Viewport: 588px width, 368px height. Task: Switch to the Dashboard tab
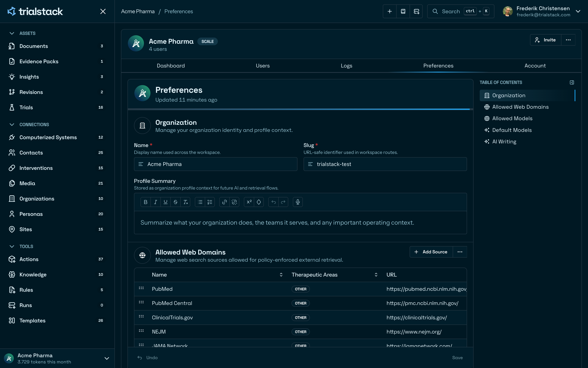(171, 66)
